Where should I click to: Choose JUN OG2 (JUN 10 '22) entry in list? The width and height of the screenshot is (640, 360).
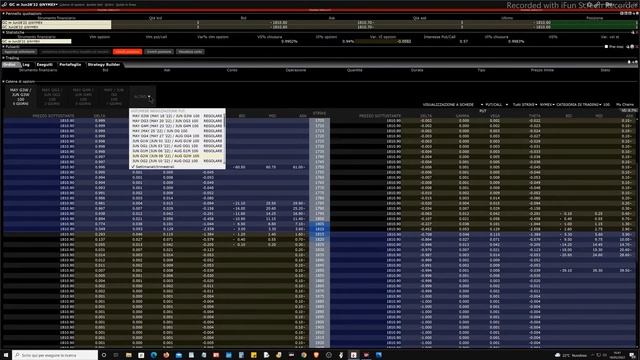pos(177,161)
